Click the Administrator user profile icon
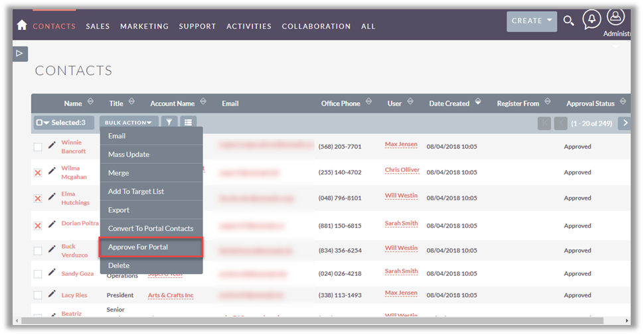This screenshot has width=644, height=335. coord(615,17)
